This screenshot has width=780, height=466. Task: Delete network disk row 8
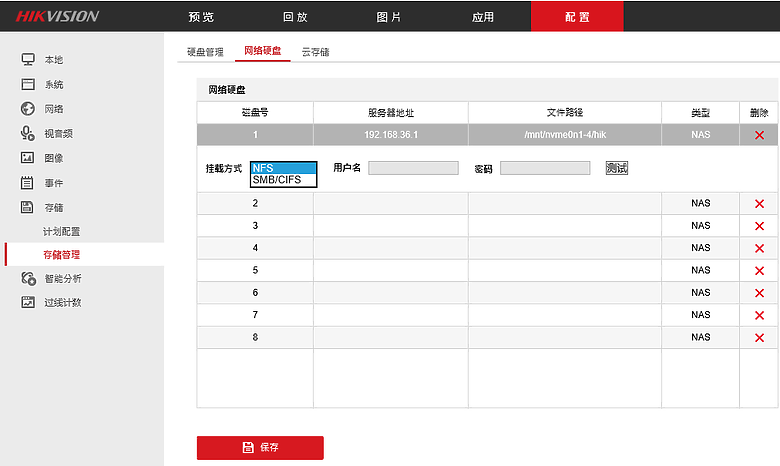tap(759, 338)
